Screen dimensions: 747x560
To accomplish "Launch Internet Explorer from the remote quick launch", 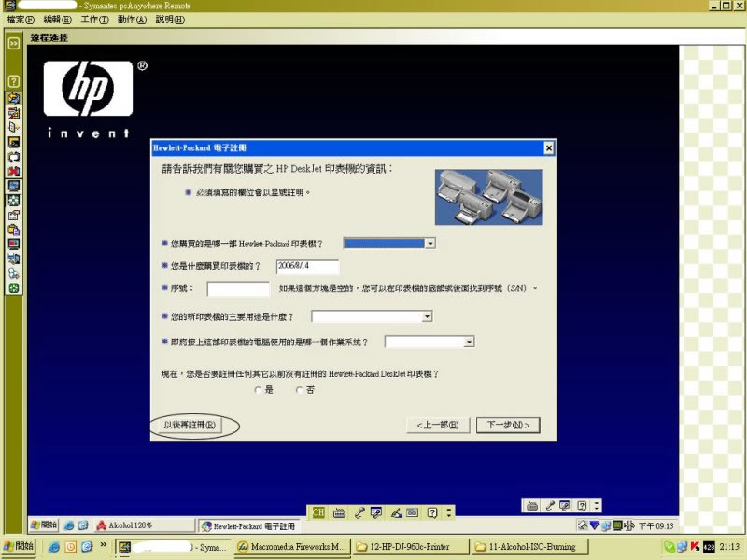I will pyautogui.click(x=69, y=525).
